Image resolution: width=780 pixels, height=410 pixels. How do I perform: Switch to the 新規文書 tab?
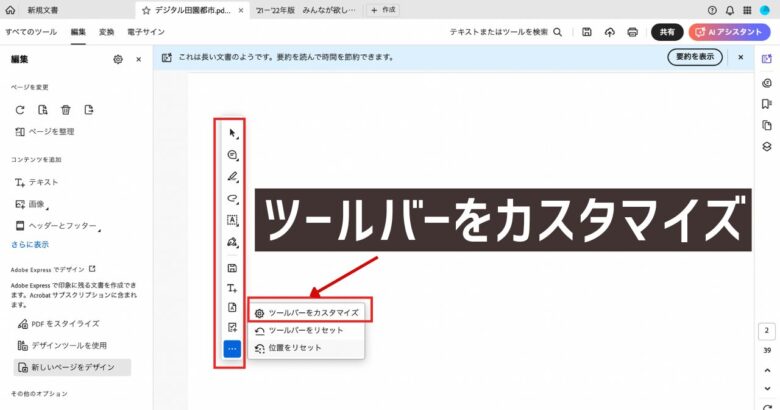[x=43, y=10]
